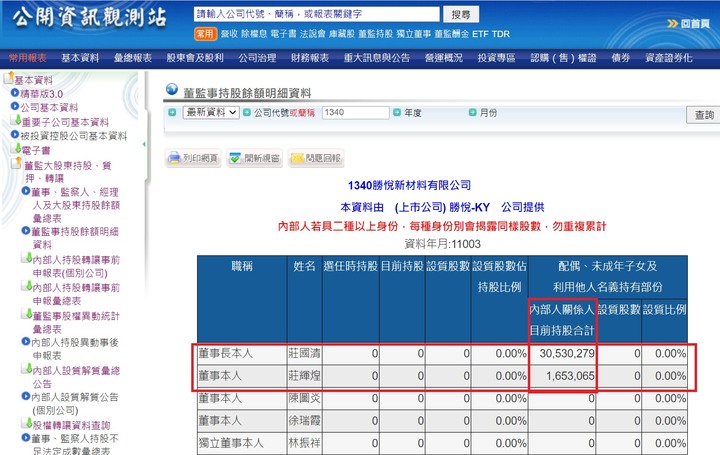Viewport: 720px width, 455px height.
Task: Focus the company code keyword search field
Action: [x=316, y=14]
